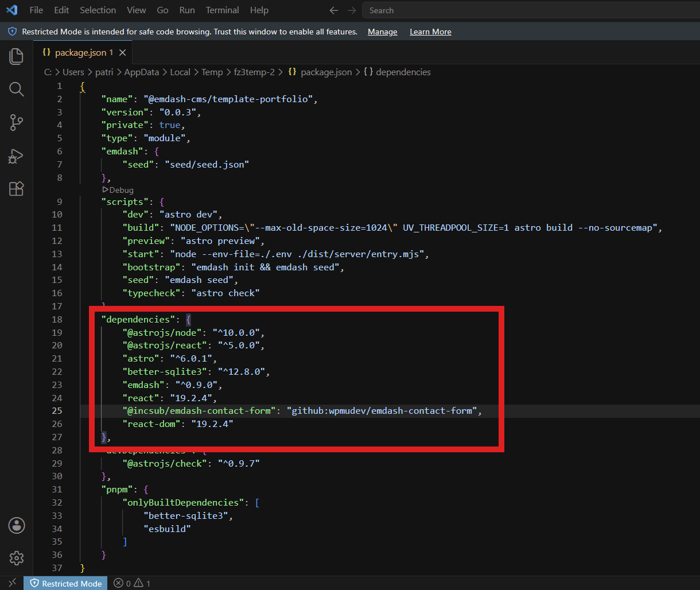Open the Edit menu

[x=61, y=10]
